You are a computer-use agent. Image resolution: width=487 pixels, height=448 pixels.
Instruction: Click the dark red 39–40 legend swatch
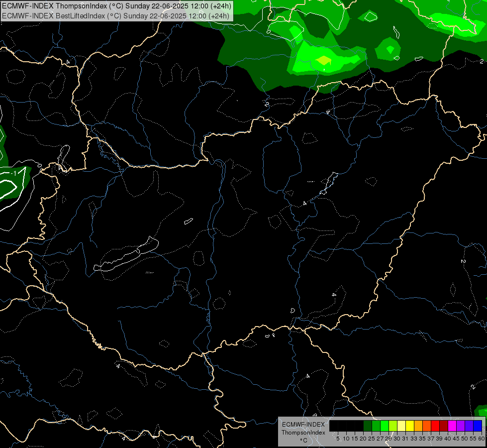[x=444, y=426]
